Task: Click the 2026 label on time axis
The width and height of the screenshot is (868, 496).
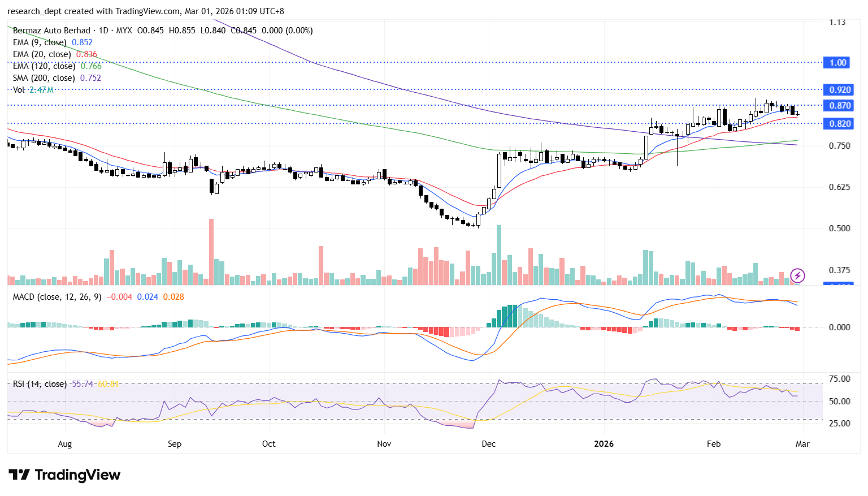Action: [x=604, y=444]
